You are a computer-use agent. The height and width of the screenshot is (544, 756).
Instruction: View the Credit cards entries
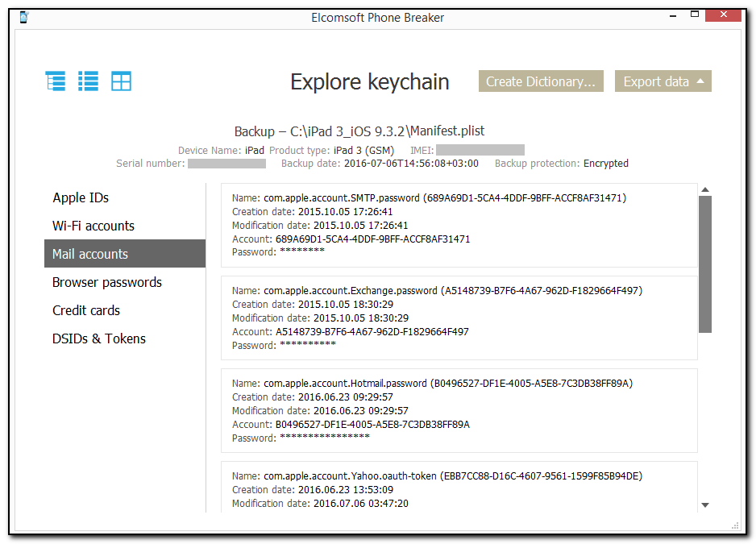pos(85,310)
